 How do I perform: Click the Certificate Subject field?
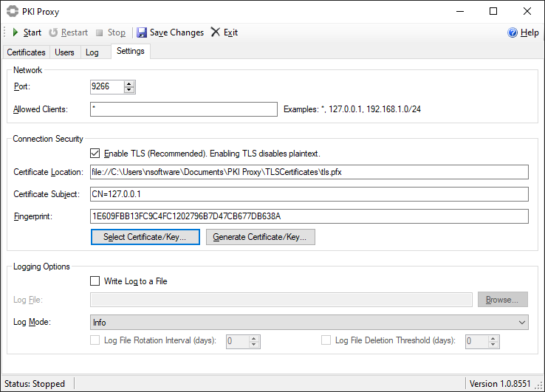(309, 194)
